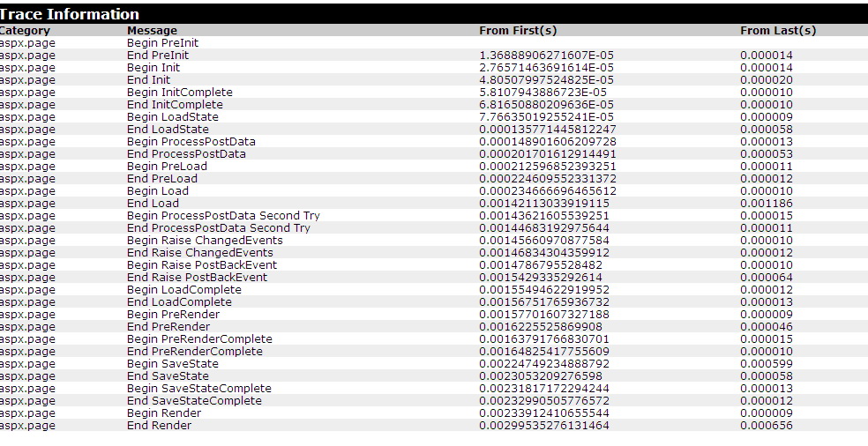Click the 'Message' column header
868x446 pixels.
tap(153, 31)
